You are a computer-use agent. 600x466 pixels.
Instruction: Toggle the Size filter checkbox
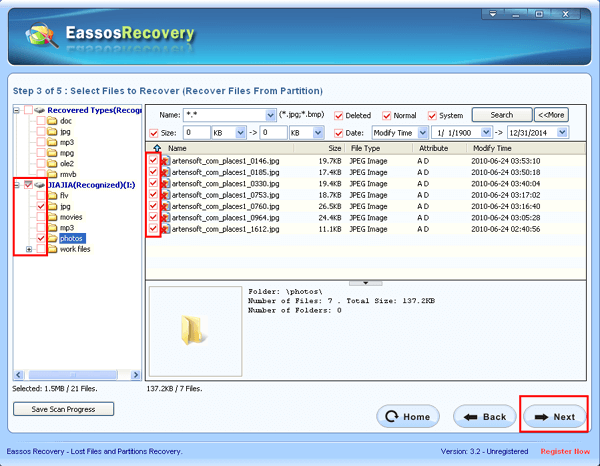pos(154,133)
